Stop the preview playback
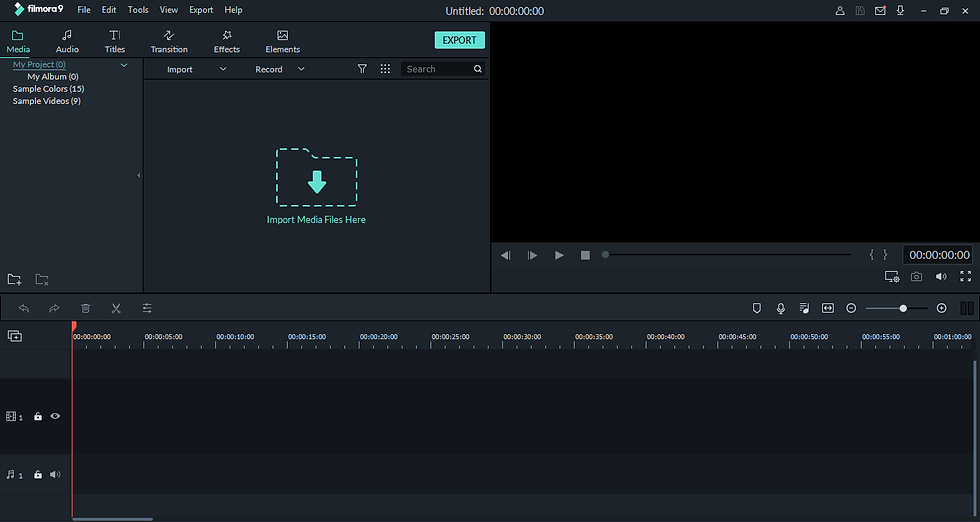The width and height of the screenshot is (980, 522). (585, 255)
